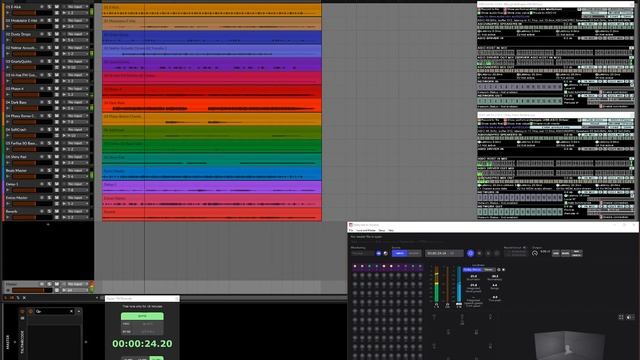
Task: Click the 00:00:24.20 timecode display
Action: (x=142, y=344)
